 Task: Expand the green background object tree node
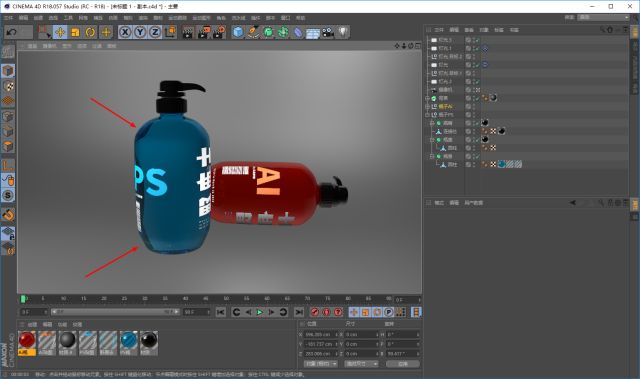point(427,98)
